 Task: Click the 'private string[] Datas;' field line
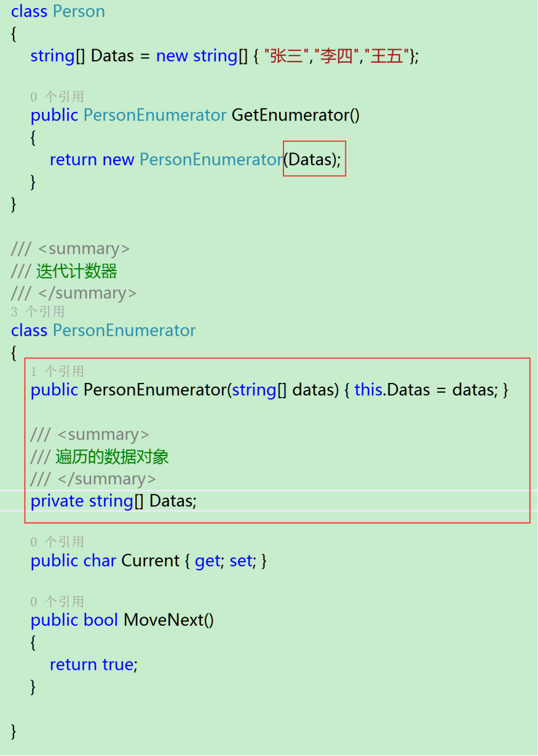pos(114,501)
